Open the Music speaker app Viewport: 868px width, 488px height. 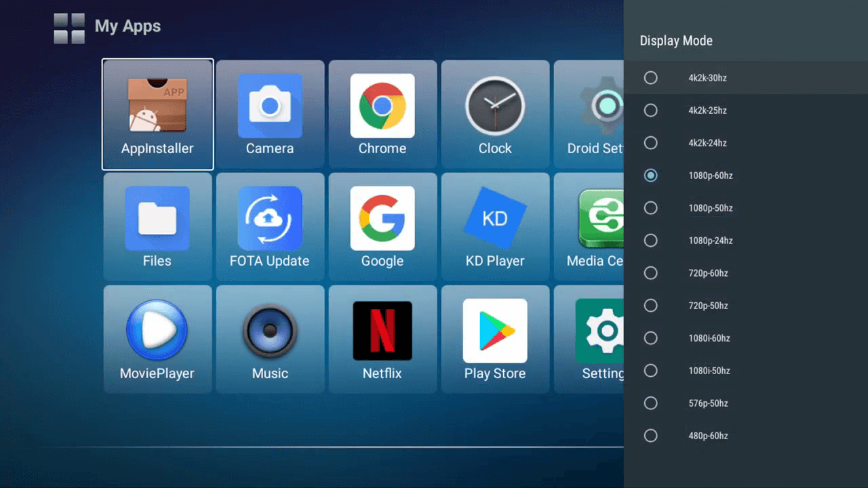270,339
